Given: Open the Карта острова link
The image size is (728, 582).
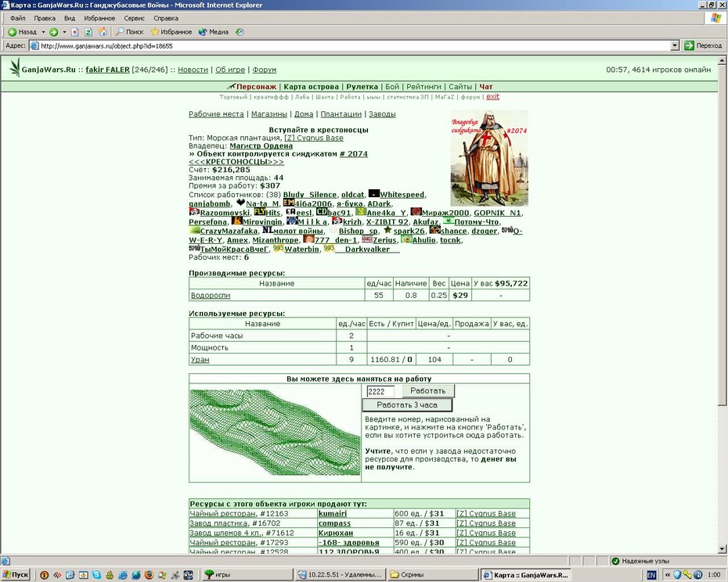Looking at the screenshot, I should click(x=311, y=87).
